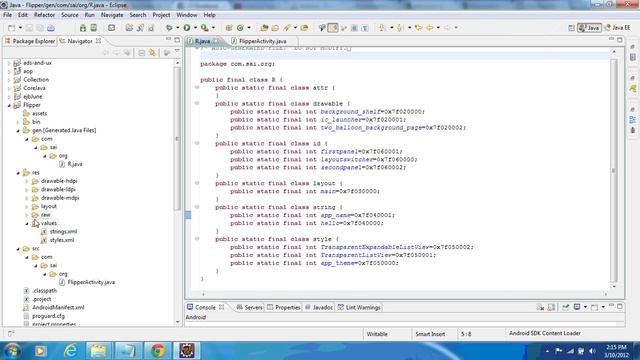Viewport: 640px width, 360px height.
Task: Maximize the editor area
Action: pyautogui.click(x=620, y=40)
